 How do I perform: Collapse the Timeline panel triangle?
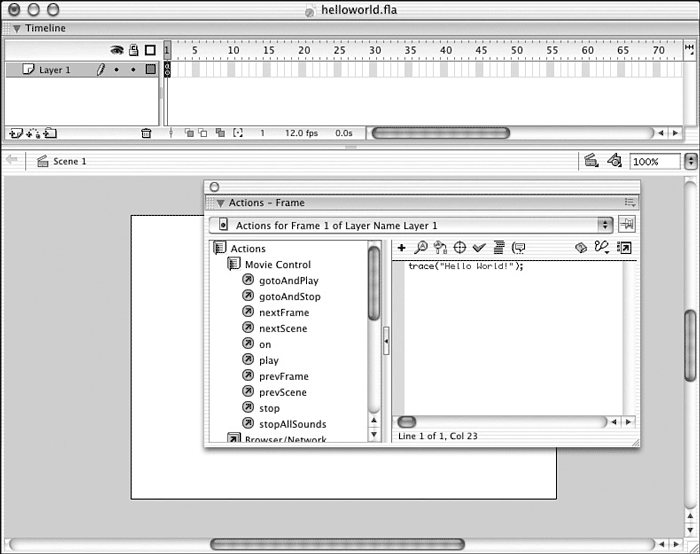[17, 29]
